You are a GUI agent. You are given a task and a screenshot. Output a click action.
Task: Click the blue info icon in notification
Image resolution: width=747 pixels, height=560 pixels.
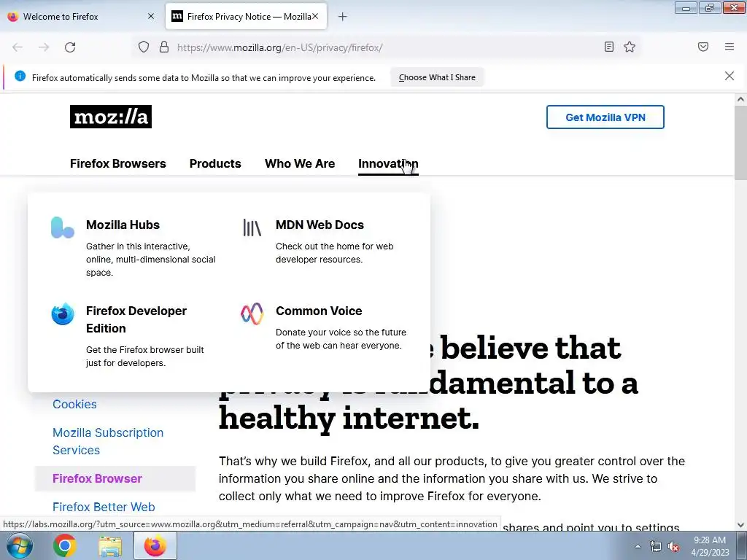pyautogui.click(x=20, y=76)
